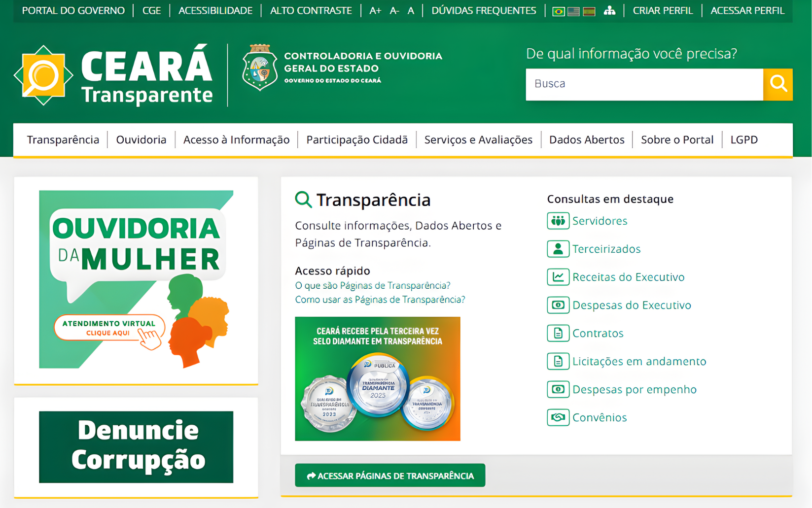Click the Despesas do Executivo money icon
Image resolution: width=812 pixels, height=508 pixels.
(x=558, y=305)
